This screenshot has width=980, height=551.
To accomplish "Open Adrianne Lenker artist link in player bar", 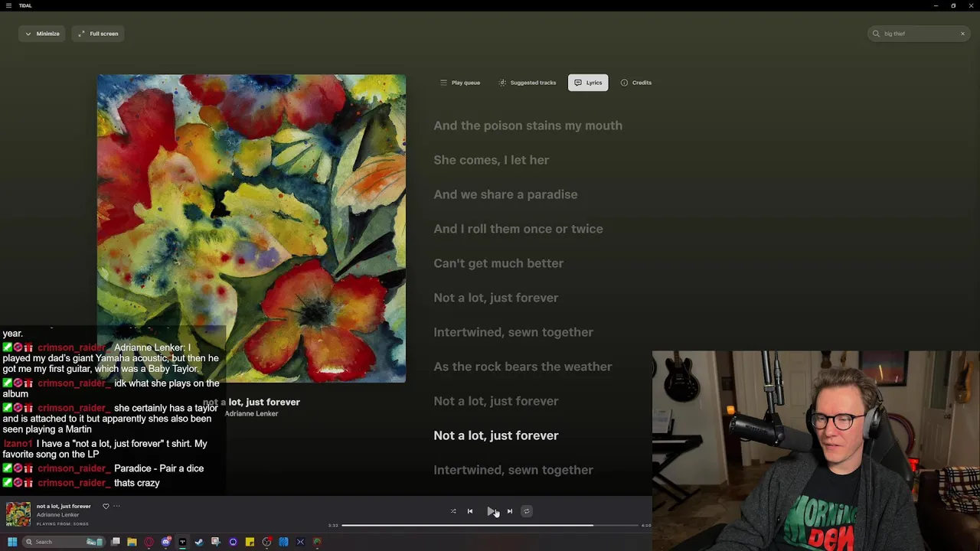I will point(58,515).
